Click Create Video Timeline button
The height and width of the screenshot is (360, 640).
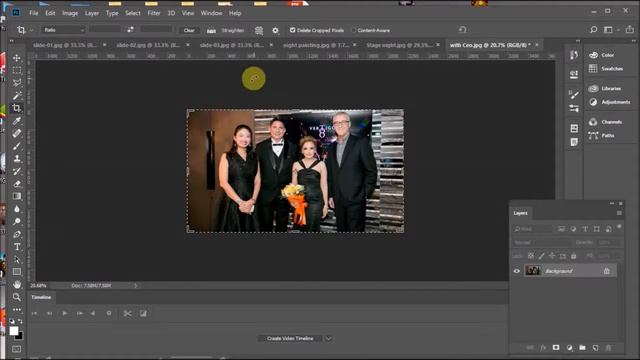(290, 338)
